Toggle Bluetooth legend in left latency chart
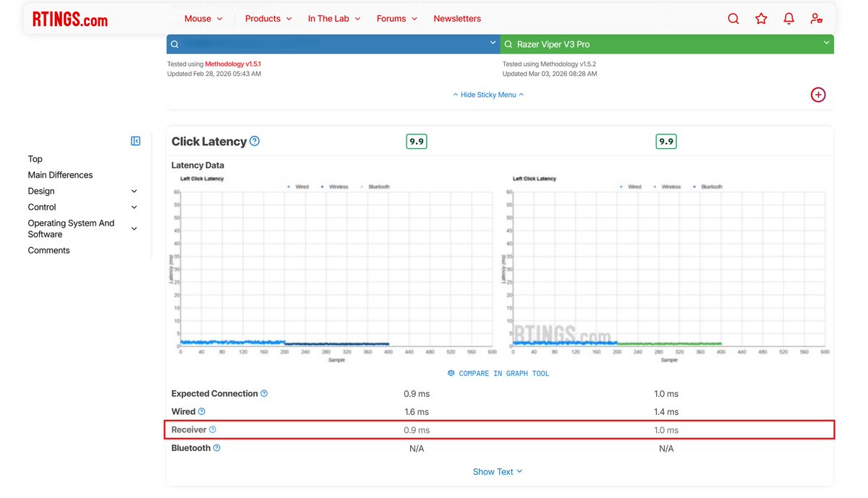 375,186
